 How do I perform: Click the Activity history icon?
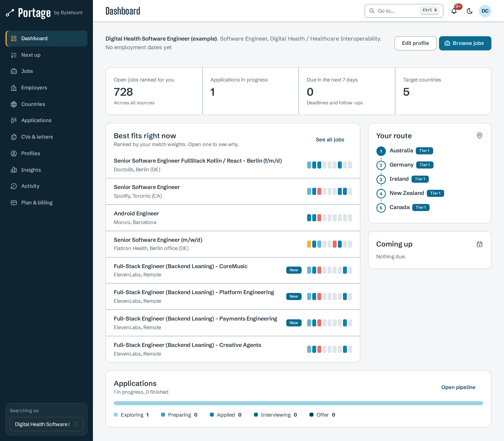click(14, 186)
